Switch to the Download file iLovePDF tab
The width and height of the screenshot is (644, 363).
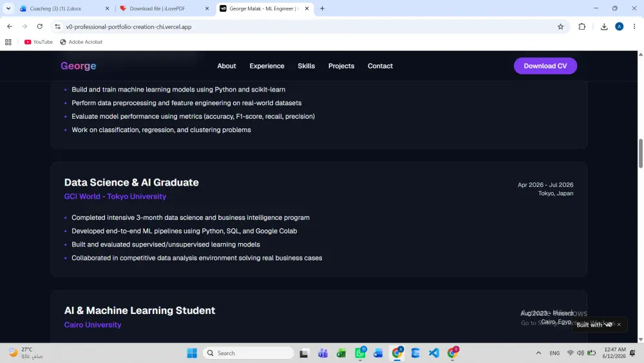(x=163, y=8)
